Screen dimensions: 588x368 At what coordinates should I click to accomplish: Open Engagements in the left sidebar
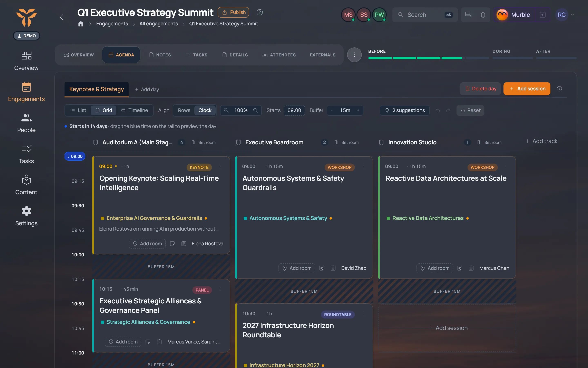click(26, 92)
